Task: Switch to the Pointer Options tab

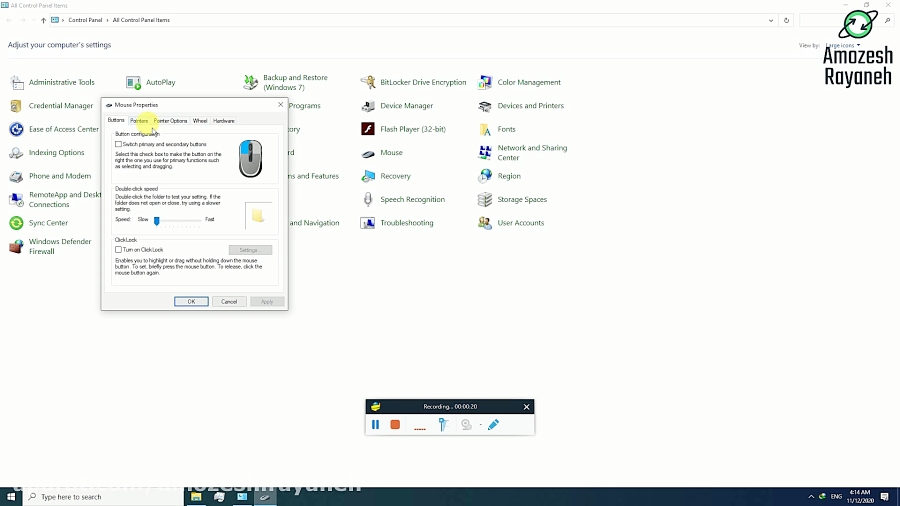Action: (x=171, y=121)
